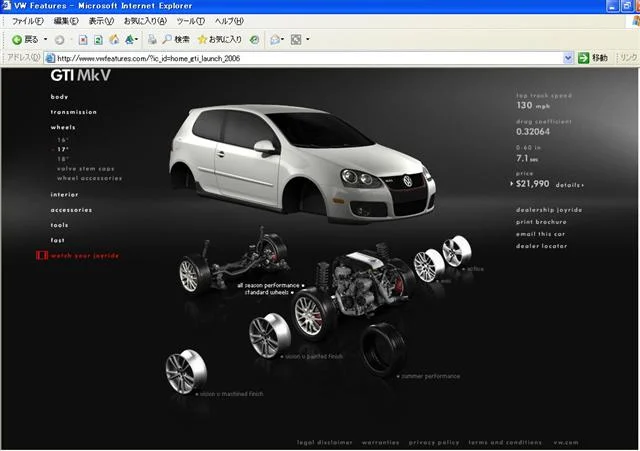Click the dealer locator link
This screenshot has width=640, height=451.
point(541,246)
